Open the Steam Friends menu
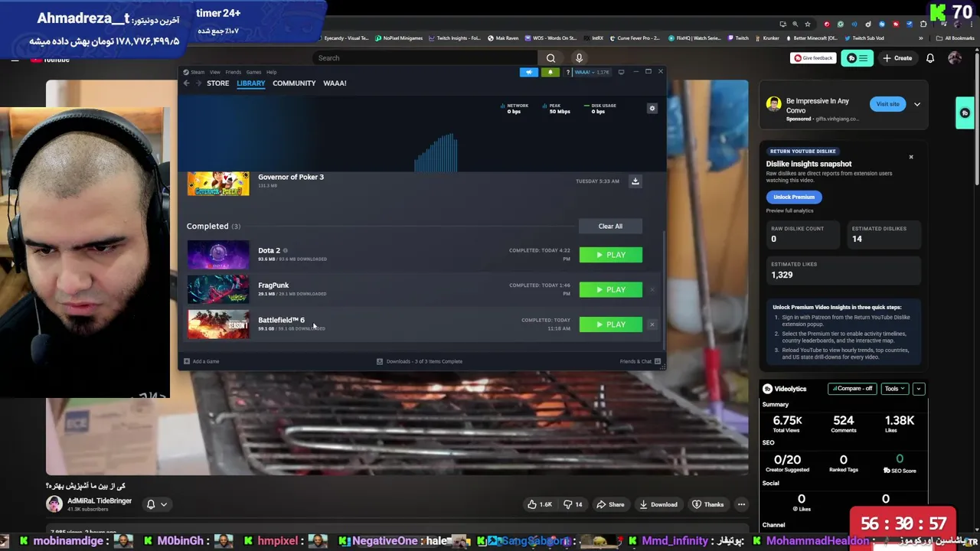The image size is (980, 551). point(234,72)
